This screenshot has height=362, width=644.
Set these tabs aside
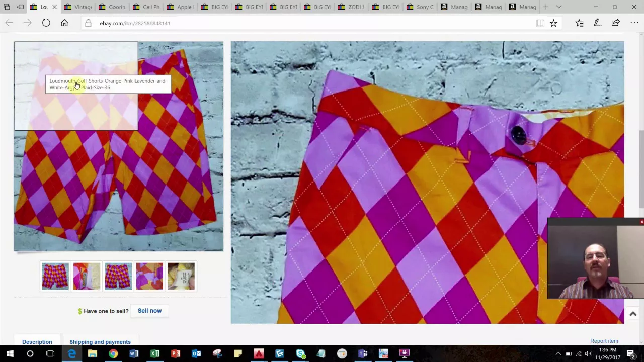pos(20,7)
